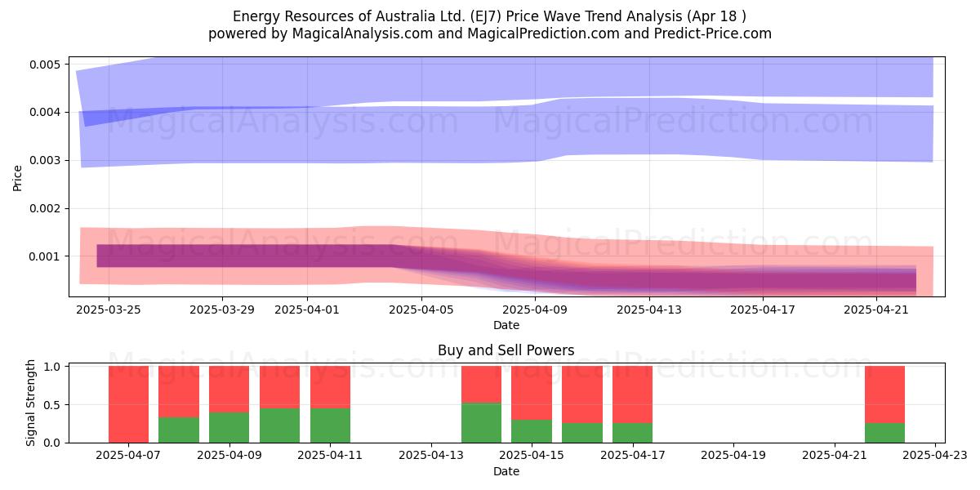Click the green buy bar for 2025-04-08
The width and height of the screenshot is (980, 490).
179,430
